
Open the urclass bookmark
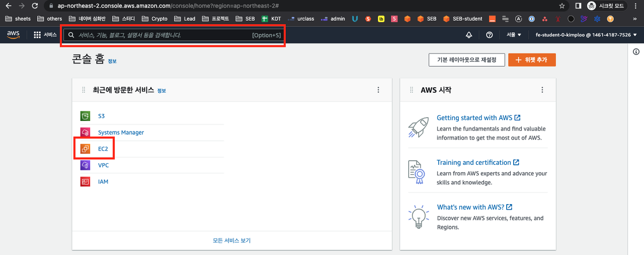click(x=301, y=19)
